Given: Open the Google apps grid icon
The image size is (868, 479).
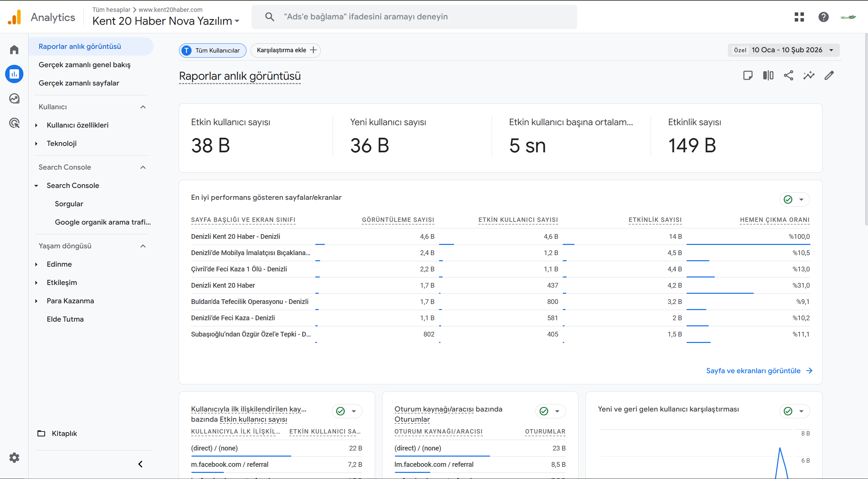Looking at the screenshot, I should 799,17.
